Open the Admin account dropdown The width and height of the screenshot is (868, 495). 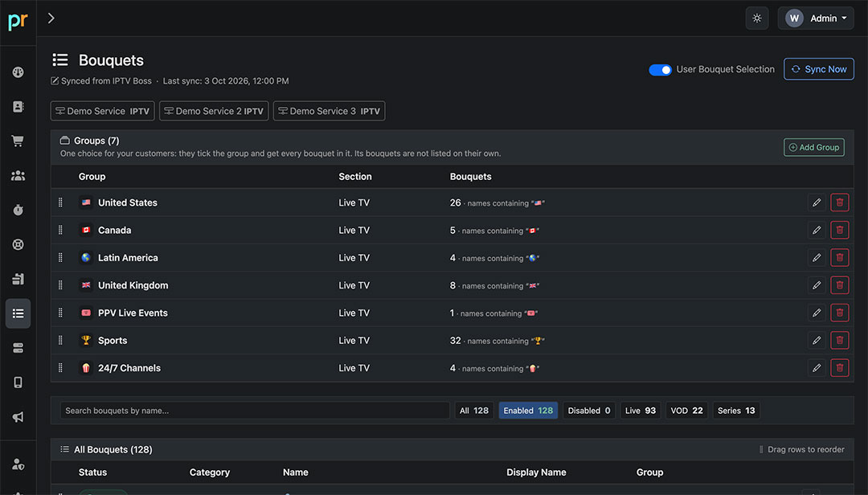[x=816, y=18]
